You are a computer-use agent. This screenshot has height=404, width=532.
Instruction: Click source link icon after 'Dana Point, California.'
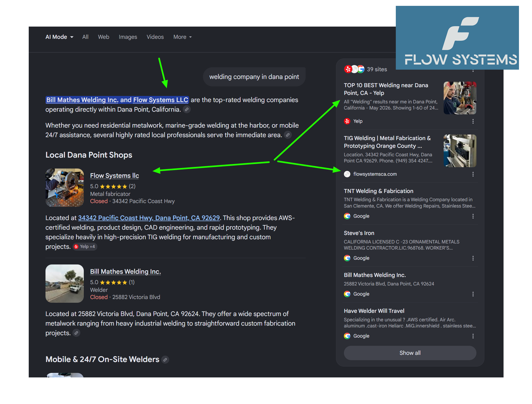tap(187, 110)
